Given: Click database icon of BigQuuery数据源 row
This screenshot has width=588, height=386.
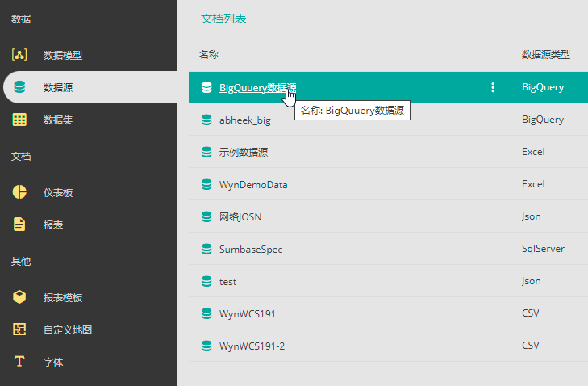Looking at the screenshot, I should click(206, 87).
